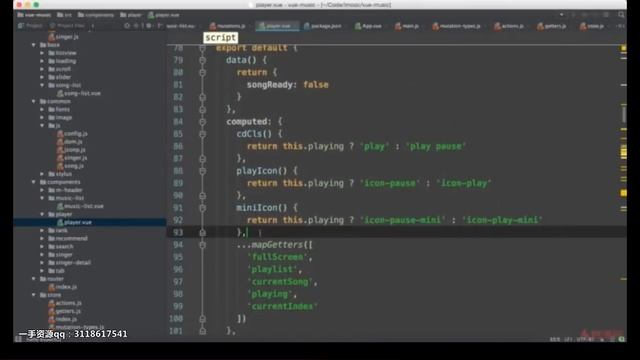Image resolution: width=640 pixels, height=360 pixels.
Task: Switch to mutation-types.js editor tab
Action: pos(456,26)
